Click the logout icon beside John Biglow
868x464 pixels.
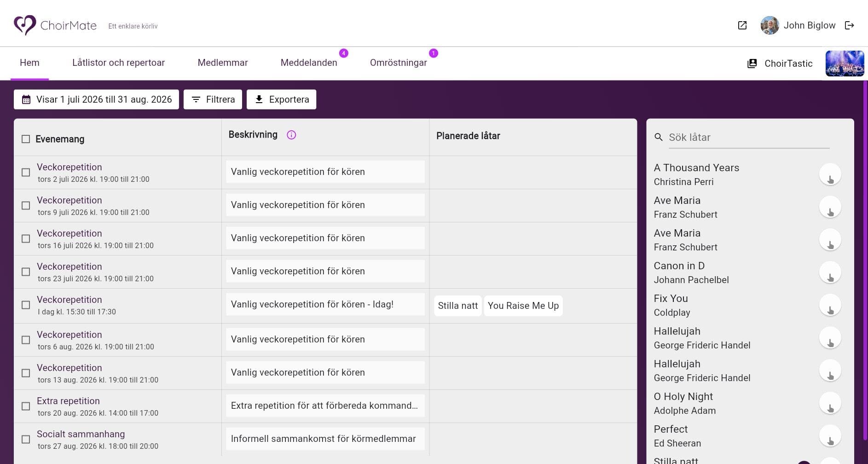850,25
